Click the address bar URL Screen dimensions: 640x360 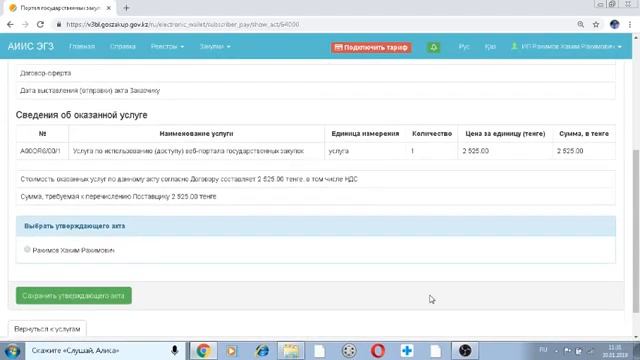(182, 24)
